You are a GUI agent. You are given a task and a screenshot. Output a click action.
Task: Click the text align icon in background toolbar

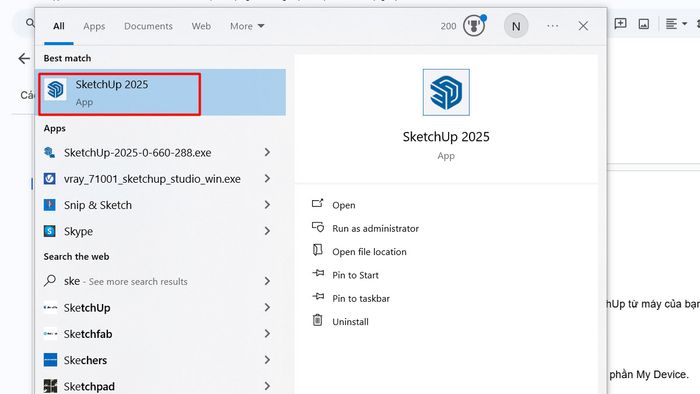click(671, 24)
